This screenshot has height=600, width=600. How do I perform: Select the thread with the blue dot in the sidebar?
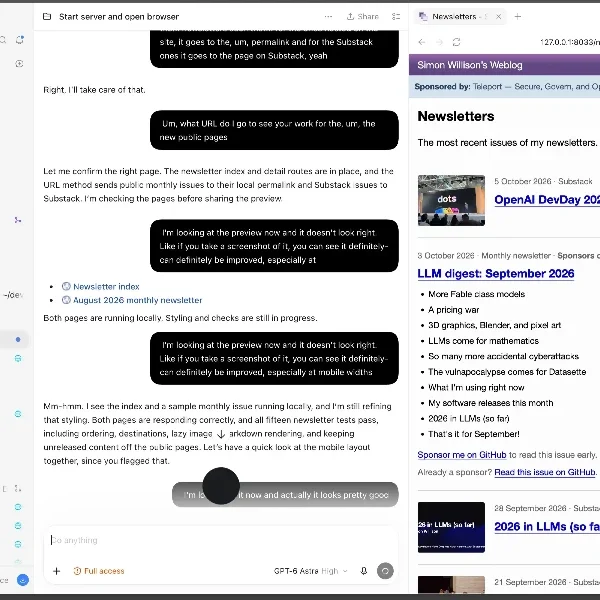click(15, 339)
